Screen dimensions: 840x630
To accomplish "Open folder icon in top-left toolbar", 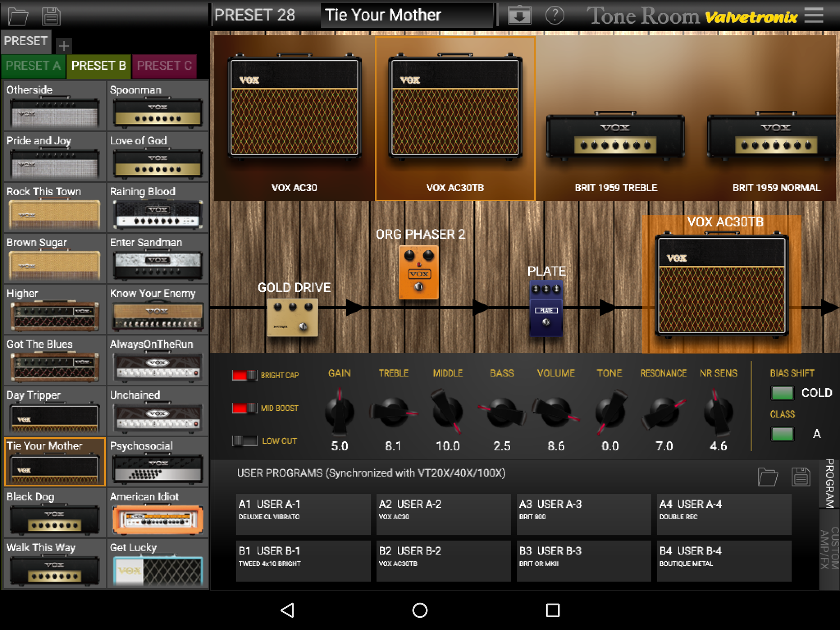I will pos(18,16).
